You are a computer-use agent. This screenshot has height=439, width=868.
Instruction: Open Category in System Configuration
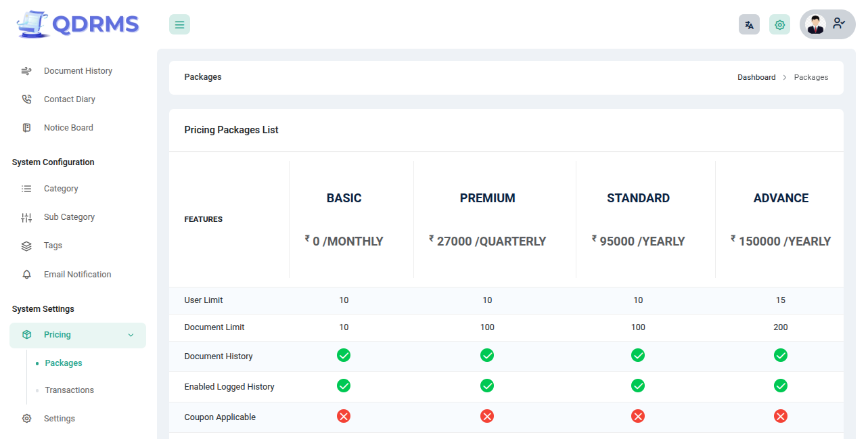(x=61, y=189)
